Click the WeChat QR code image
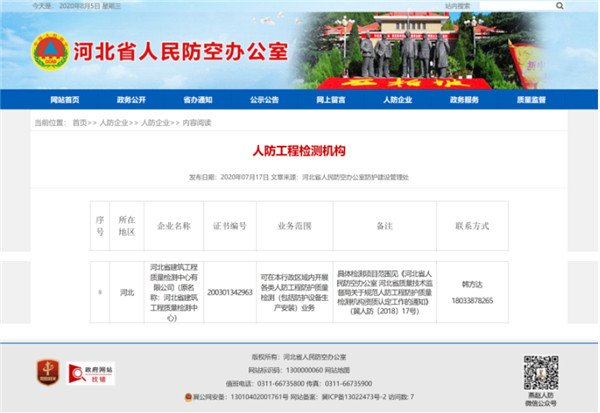Screen dimensions: 600x413 (541, 371)
